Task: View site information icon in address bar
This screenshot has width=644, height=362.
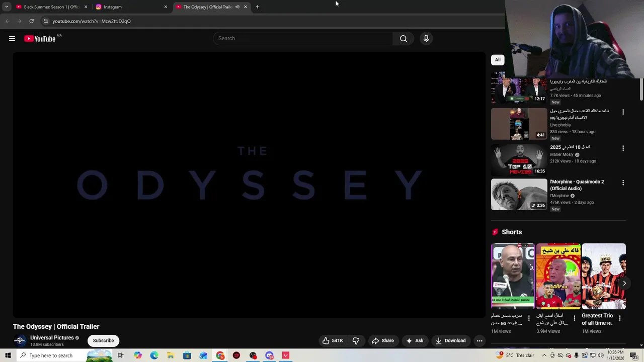Action: (x=45, y=21)
